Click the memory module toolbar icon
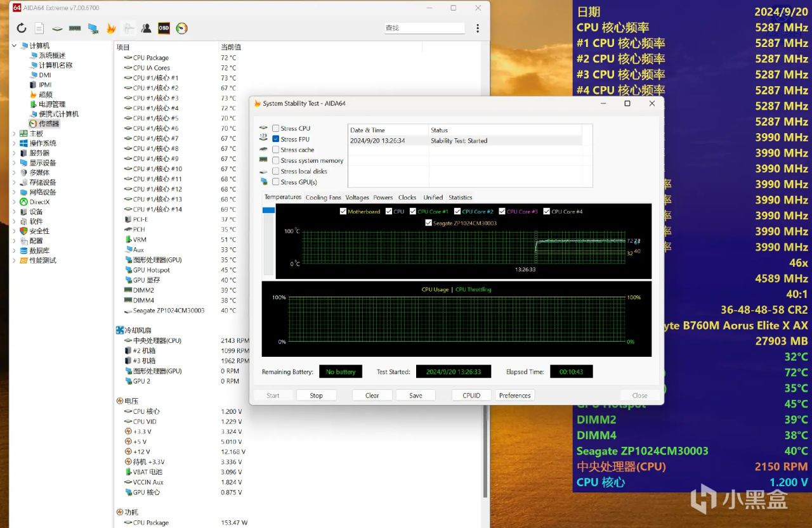 (75, 28)
